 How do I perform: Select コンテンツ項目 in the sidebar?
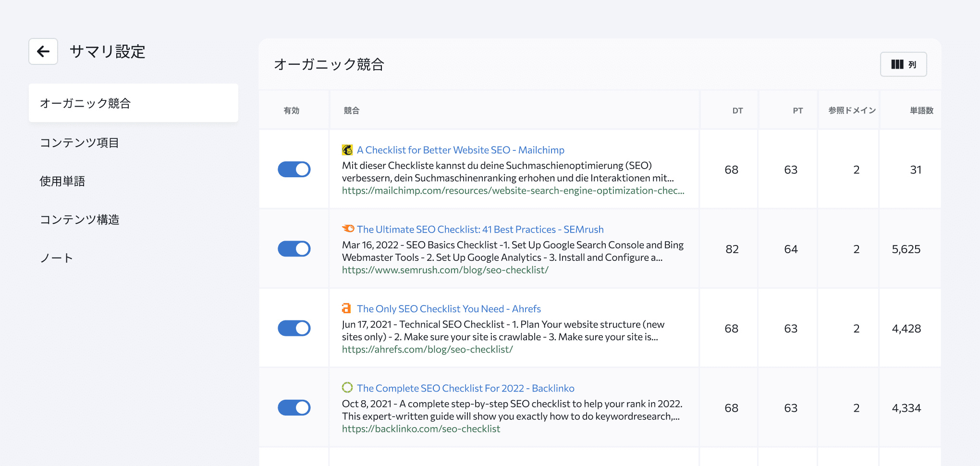click(x=79, y=142)
